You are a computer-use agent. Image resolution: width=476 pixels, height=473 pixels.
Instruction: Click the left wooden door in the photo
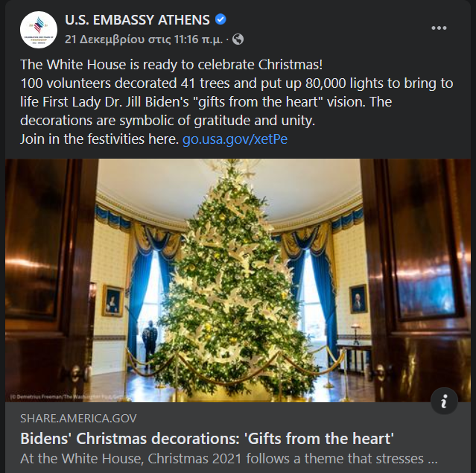[x=48, y=280]
